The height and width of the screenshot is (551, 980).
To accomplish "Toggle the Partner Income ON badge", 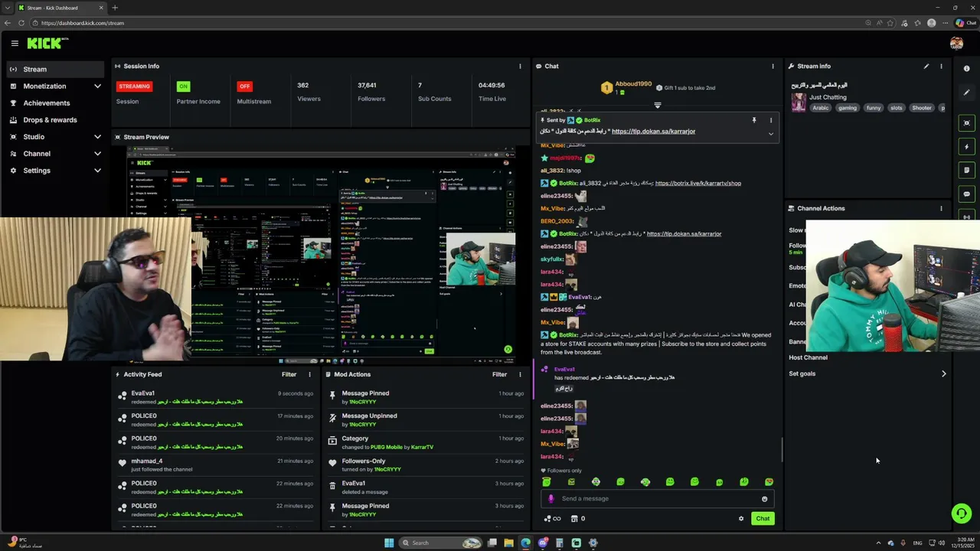I will [183, 86].
